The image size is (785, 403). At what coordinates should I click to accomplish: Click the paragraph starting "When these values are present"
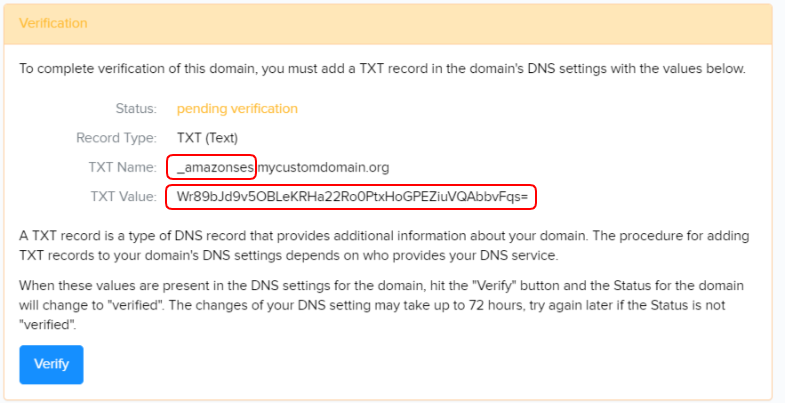[x=380, y=305]
